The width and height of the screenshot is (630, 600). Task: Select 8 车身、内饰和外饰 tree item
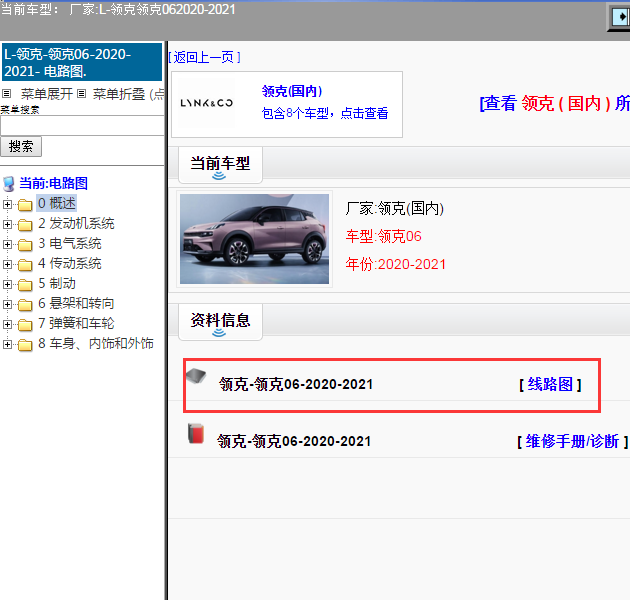[96, 344]
